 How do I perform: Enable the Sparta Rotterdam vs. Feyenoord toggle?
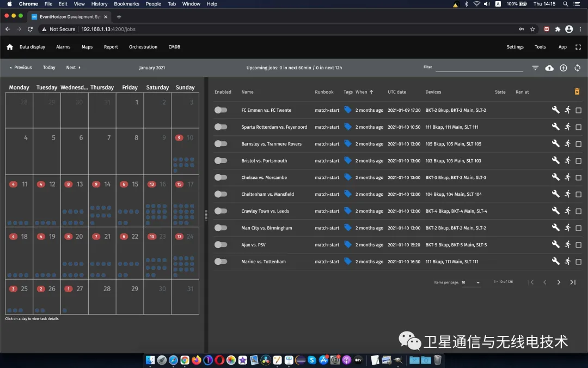tap(221, 127)
